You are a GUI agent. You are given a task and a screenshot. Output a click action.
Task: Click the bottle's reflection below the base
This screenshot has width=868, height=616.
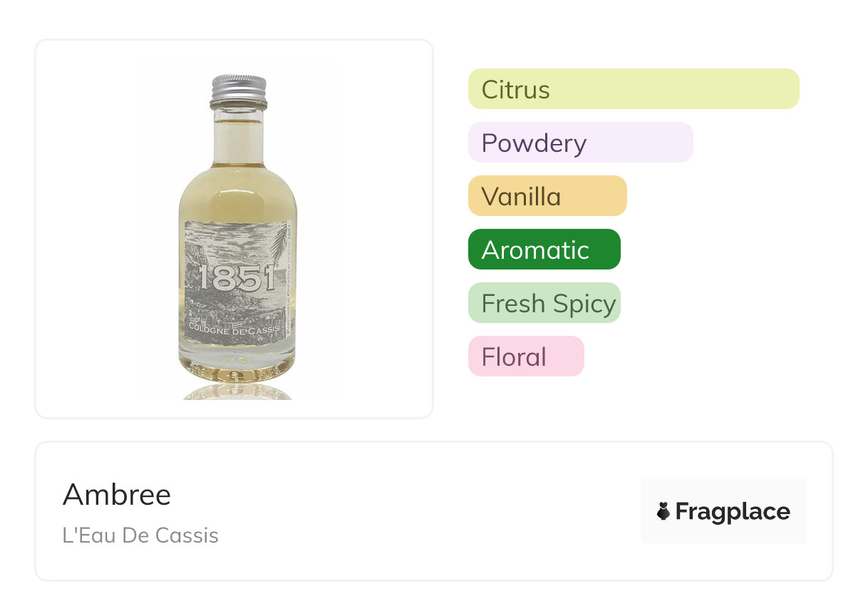tap(237, 391)
